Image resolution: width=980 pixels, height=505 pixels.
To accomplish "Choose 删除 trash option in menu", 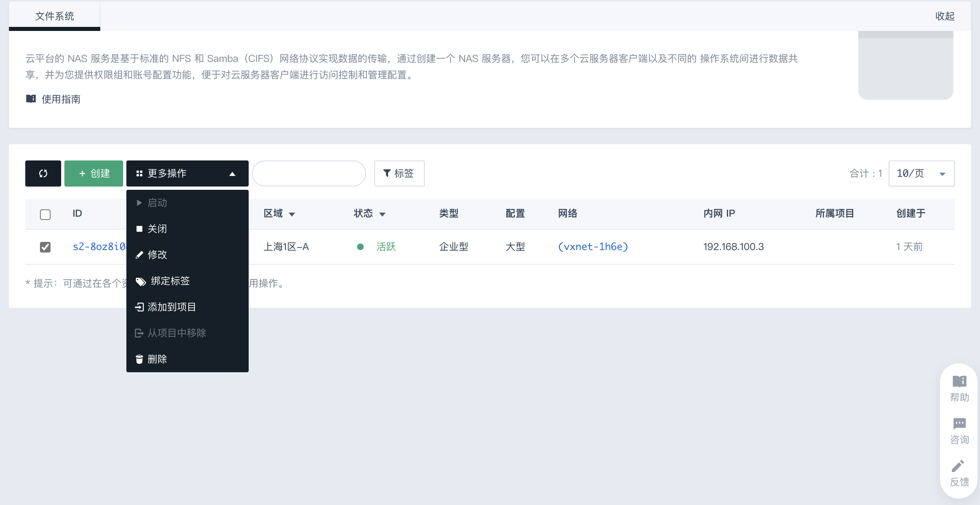I will [x=157, y=359].
